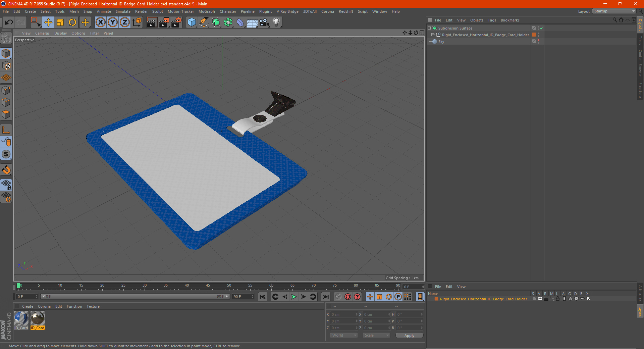Image resolution: width=644 pixels, height=349 pixels.
Task: Click the Camera object icon
Action: click(x=264, y=22)
